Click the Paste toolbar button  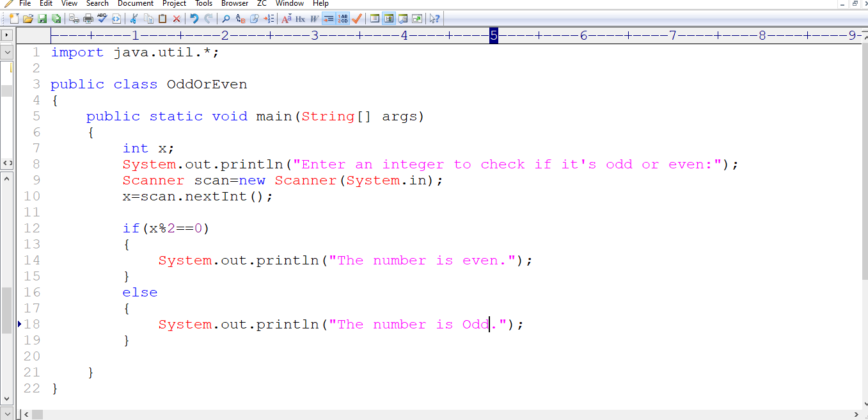click(162, 19)
